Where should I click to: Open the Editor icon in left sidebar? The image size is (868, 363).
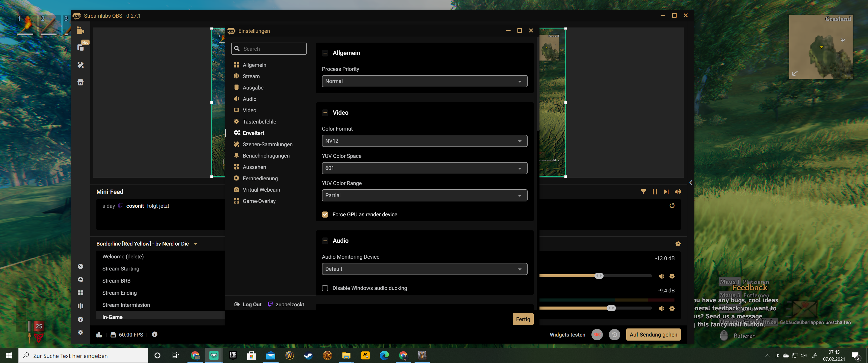pos(80,30)
